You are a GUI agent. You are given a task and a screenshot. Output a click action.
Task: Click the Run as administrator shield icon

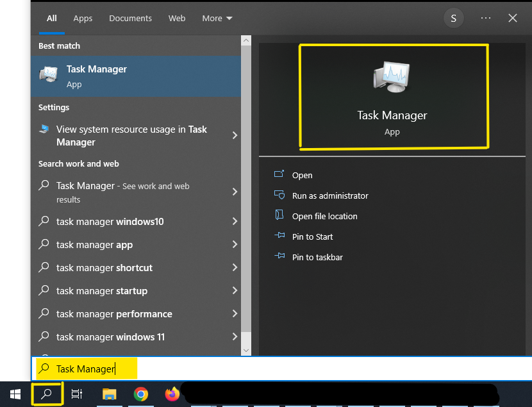279,194
